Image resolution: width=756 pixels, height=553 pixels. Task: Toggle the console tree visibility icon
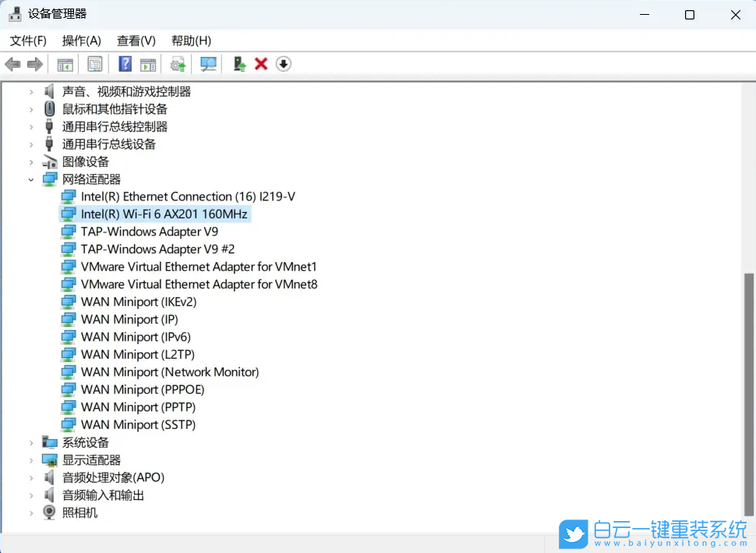(65, 64)
